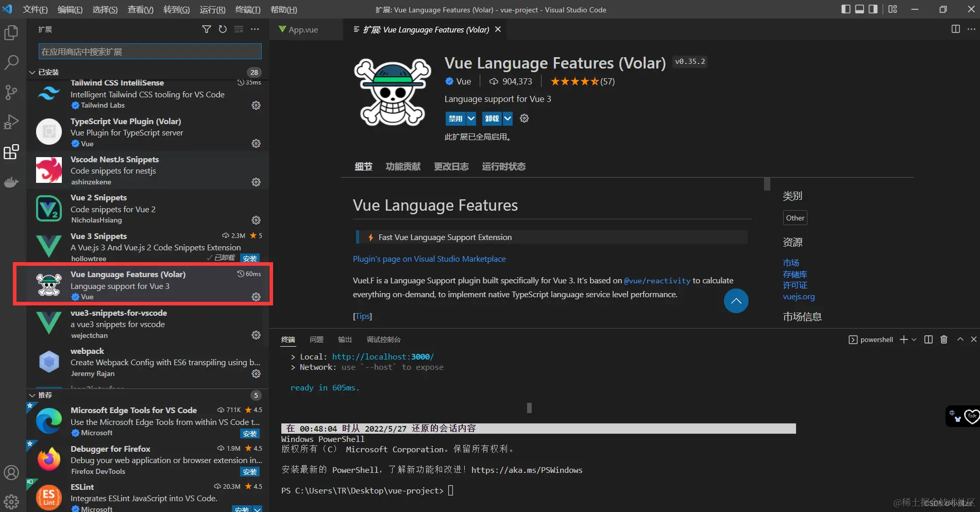Refresh the extensions list
The width and height of the screenshot is (980, 512).
coord(223,29)
